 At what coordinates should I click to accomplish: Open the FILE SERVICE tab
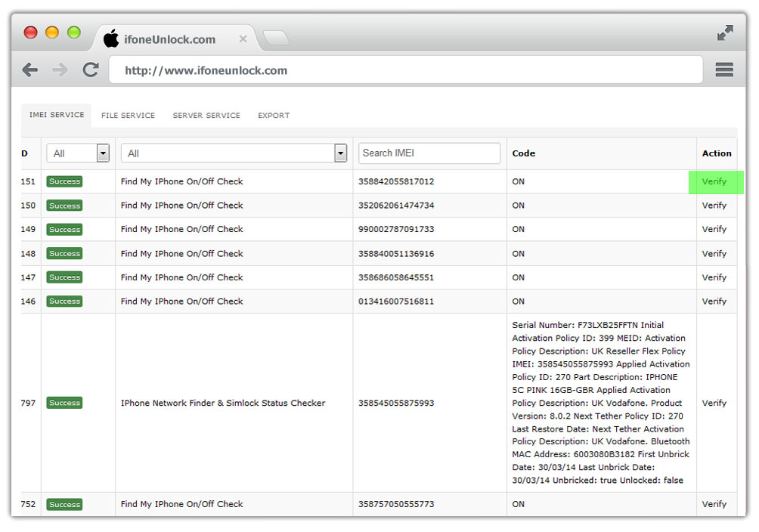click(129, 115)
